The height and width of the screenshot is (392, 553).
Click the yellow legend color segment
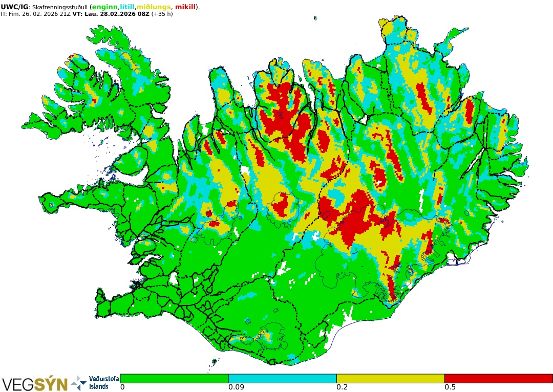click(x=390, y=379)
